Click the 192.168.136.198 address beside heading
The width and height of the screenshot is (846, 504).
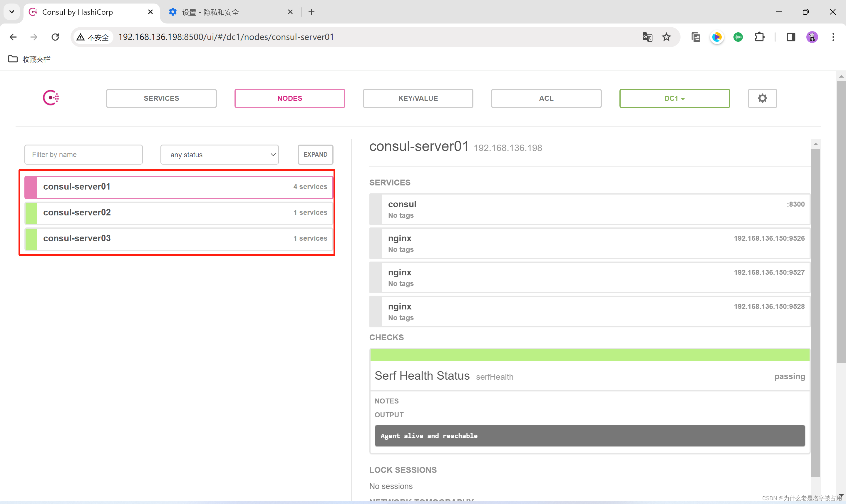508,148
